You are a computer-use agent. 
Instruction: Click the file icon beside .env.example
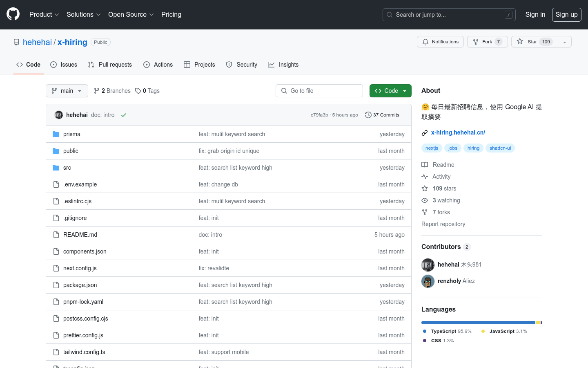(x=56, y=184)
